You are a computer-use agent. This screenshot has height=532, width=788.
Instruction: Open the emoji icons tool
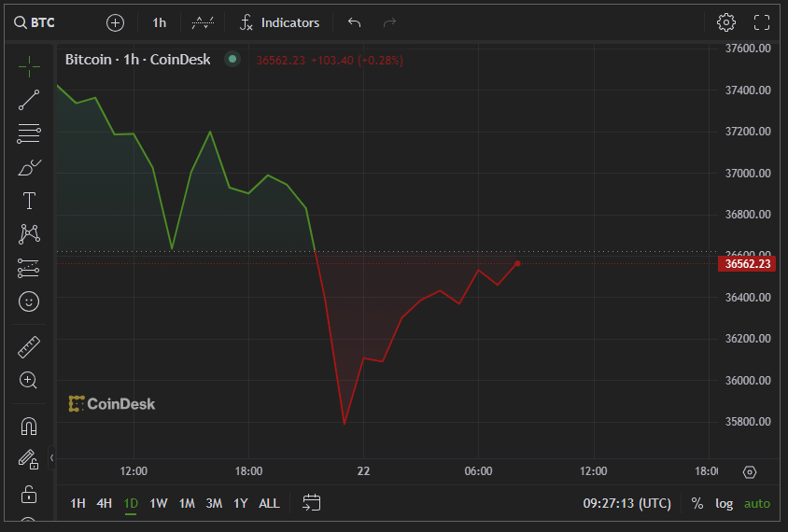29,301
